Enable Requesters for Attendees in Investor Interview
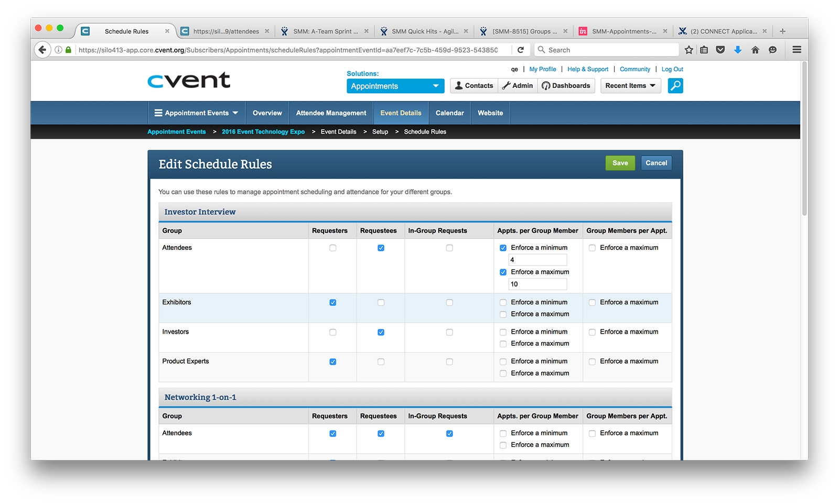Screen dimensions: 839x504 [332, 248]
